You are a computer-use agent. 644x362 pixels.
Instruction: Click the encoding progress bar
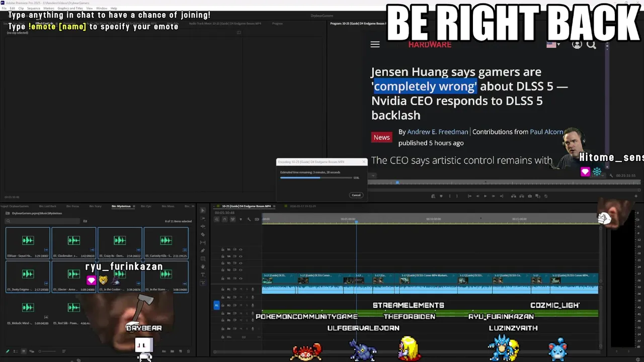point(316,177)
